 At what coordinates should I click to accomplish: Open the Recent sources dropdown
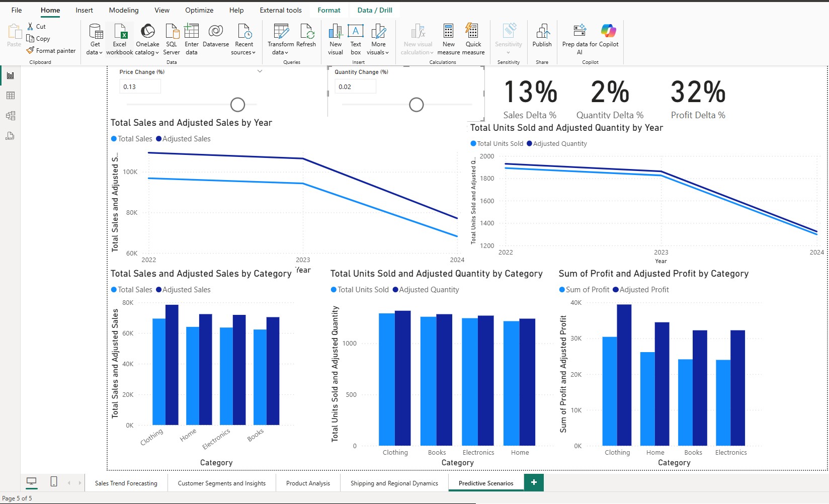pos(244,52)
